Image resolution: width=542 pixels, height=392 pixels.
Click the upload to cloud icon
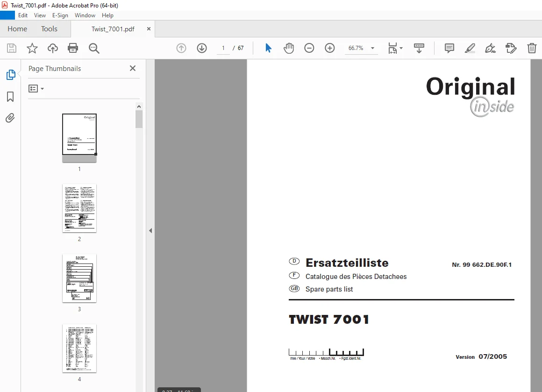coord(52,48)
